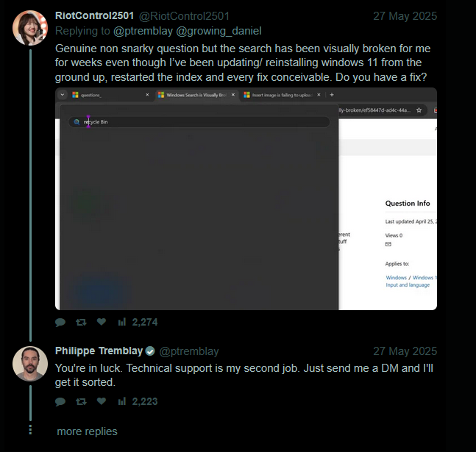View stats showing 2,274 views
Image resolution: width=476 pixels, height=452 pixels.
tap(138, 322)
